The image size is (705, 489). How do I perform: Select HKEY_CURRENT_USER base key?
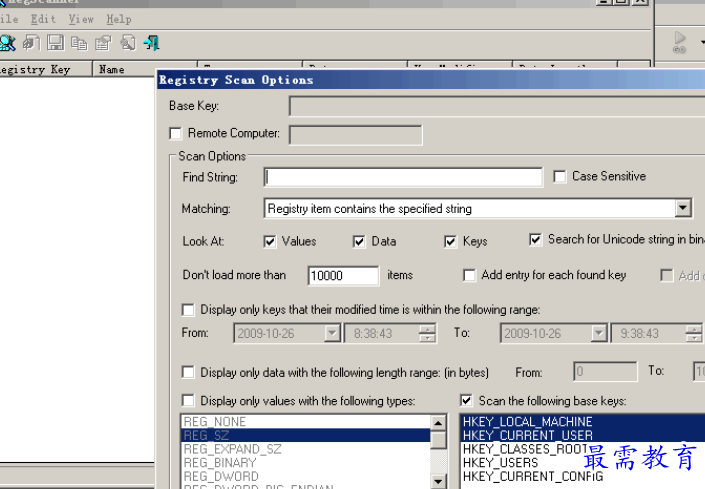(x=583, y=435)
